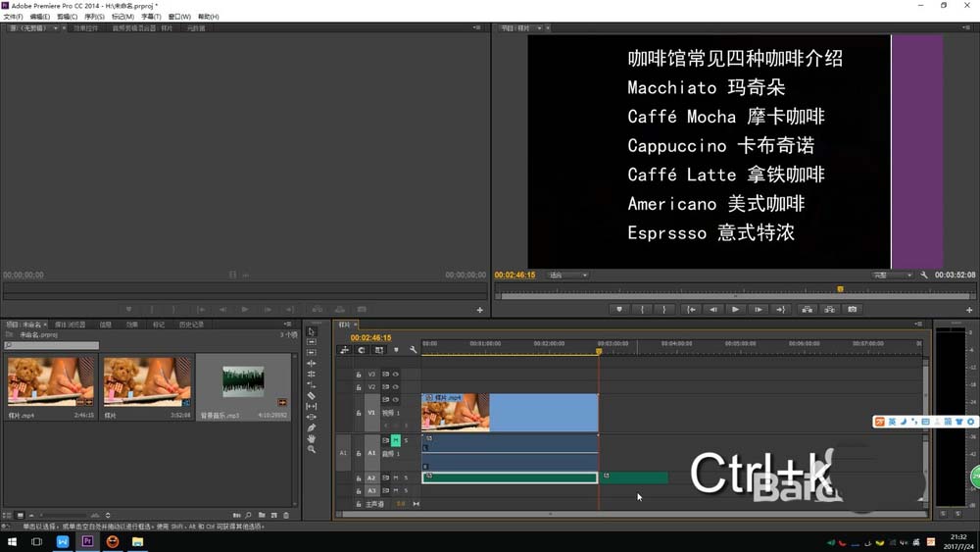Image resolution: width=980 pixels, height=552 pixels.
Task: Select the Selection tool in Tools panel
Action: point(312,331)
